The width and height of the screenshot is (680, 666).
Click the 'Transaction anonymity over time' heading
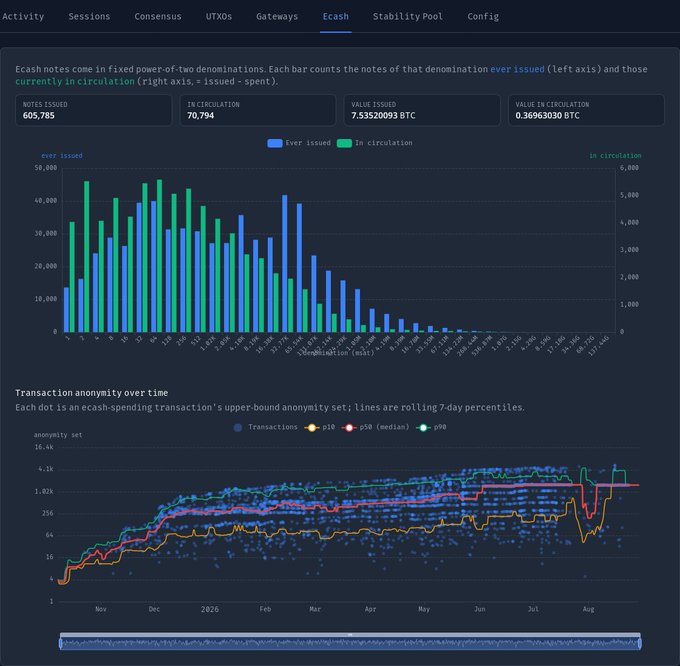(92, 393)
